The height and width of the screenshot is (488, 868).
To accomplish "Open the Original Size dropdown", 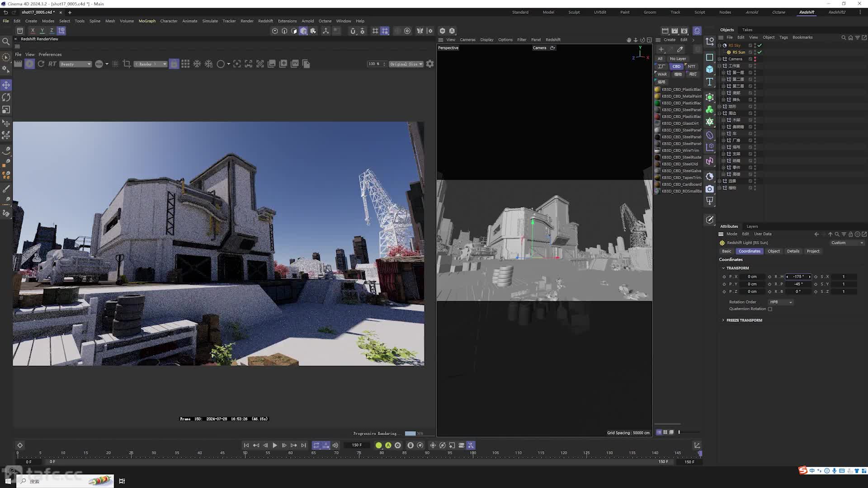I will 406,64.
